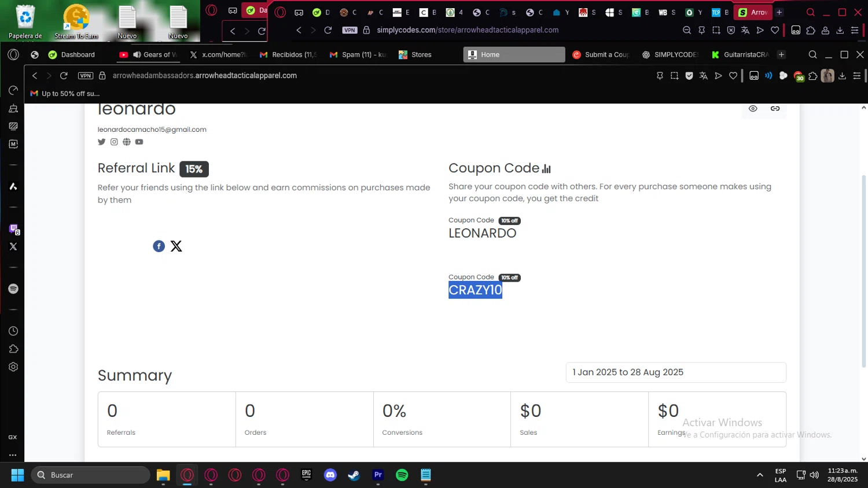
Task: Open Twitch icon in Opera sidebar
Action: (13, 229)
